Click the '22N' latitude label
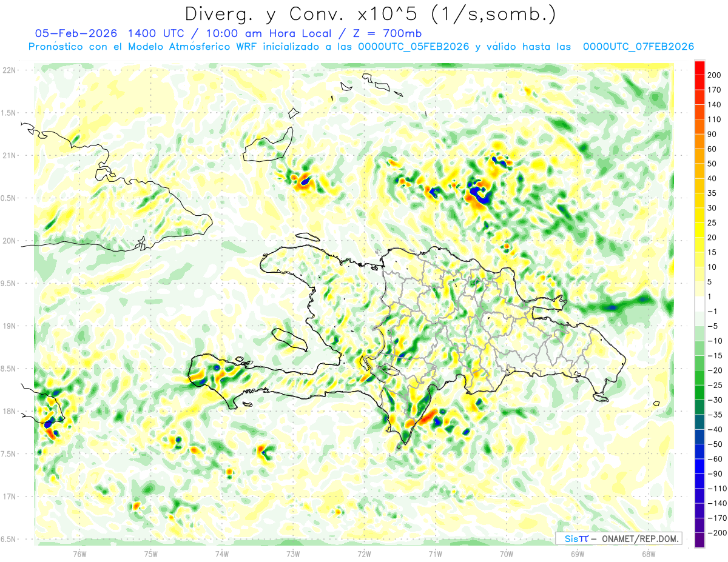The height and width of the screenshot is (562, 728). [x=8, y=70]
